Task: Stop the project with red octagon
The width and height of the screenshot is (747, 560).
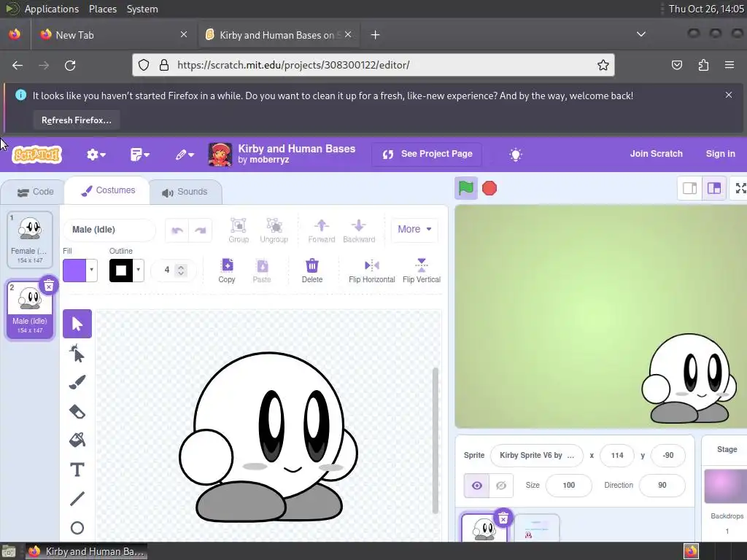Action: [x=489, y=188]
